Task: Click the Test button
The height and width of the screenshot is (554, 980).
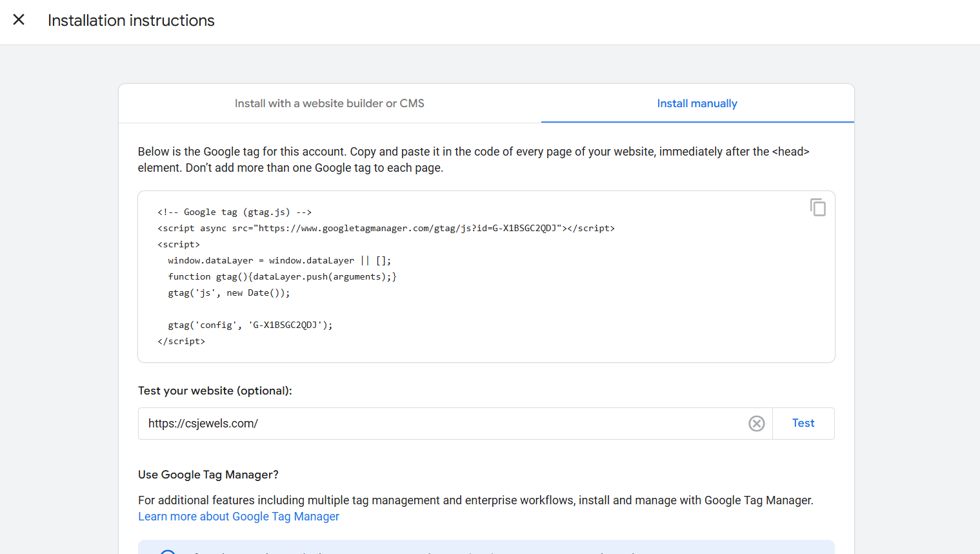Action: (x=803, y=424)
